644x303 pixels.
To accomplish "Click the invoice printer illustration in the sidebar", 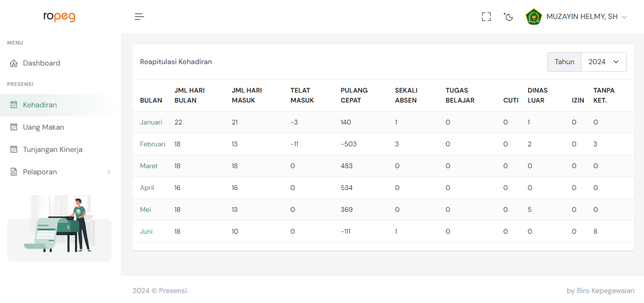I will [59, 226].
